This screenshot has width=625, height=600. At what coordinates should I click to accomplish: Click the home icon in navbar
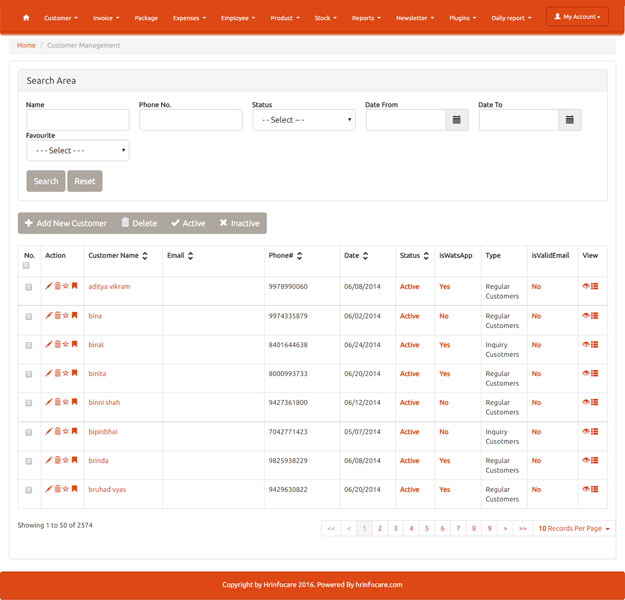coord(26,18)
